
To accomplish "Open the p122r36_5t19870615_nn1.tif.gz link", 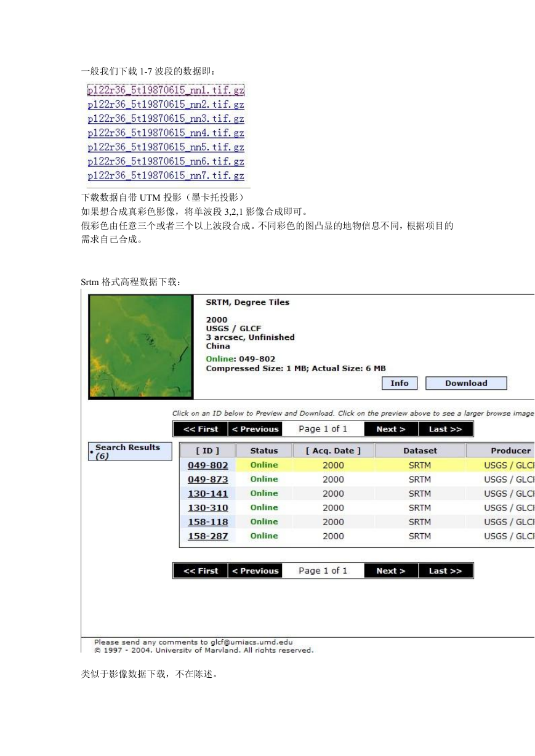I will (x=166, y=90).
